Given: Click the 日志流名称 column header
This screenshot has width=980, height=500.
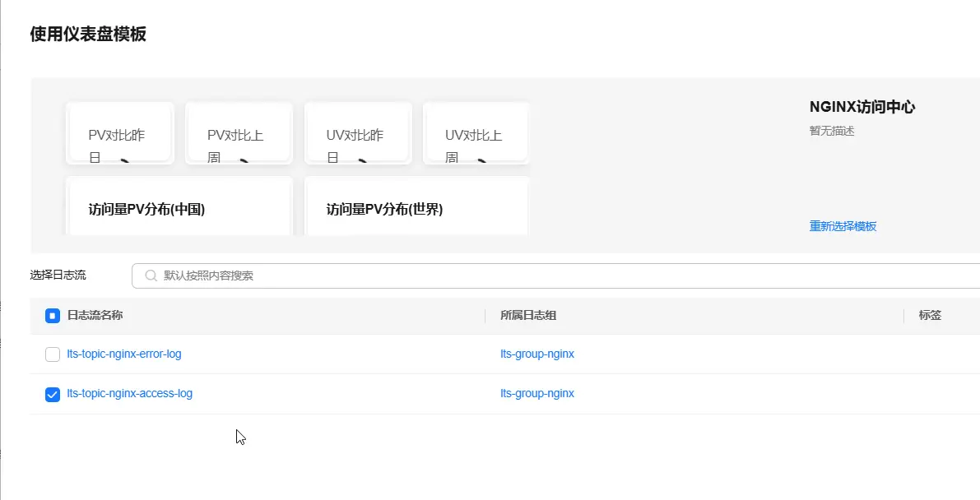Looking at the screenshot, I should [95, 316].
